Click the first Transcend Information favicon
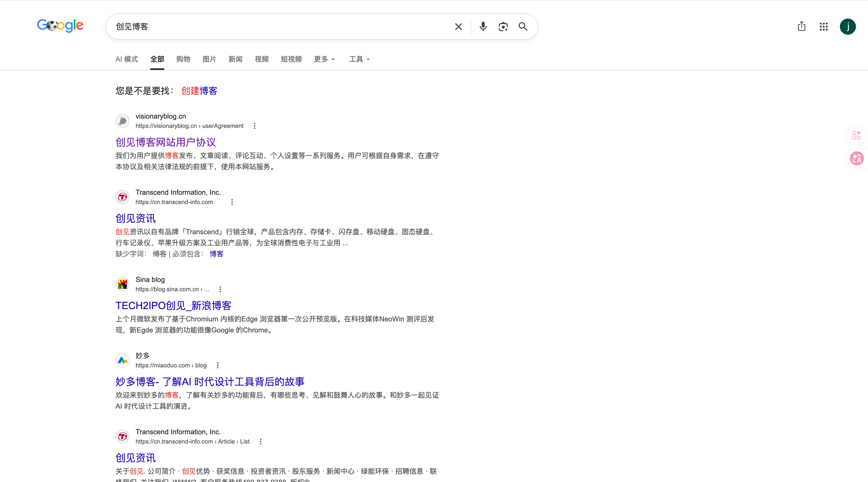The width and height of the screenshot is (868, 482). [x=123, y=197]
